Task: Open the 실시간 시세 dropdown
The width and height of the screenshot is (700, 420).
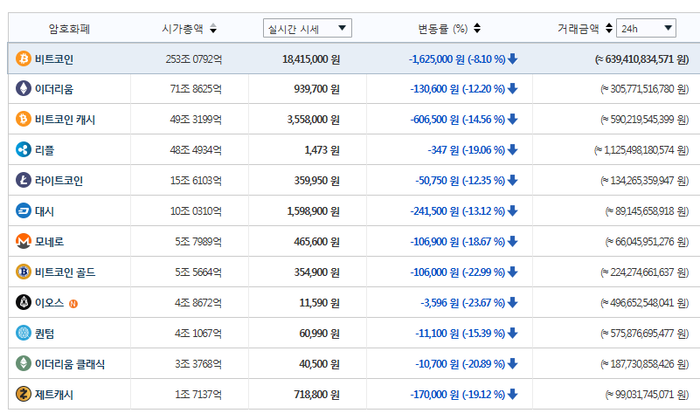Action: (307, 28)
